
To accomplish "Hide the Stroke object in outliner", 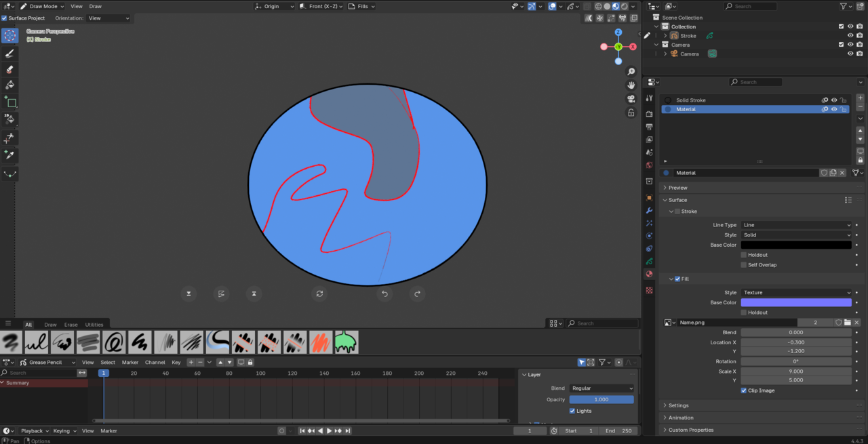I will click(850, 36).
